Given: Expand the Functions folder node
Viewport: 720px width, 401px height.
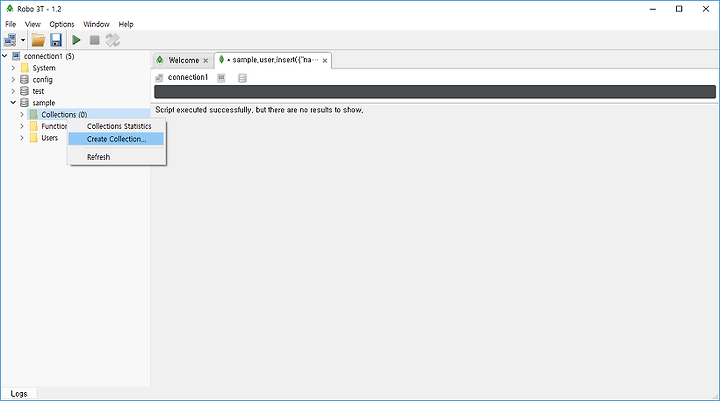Looking at the screenshot, I should coord(22,126).
